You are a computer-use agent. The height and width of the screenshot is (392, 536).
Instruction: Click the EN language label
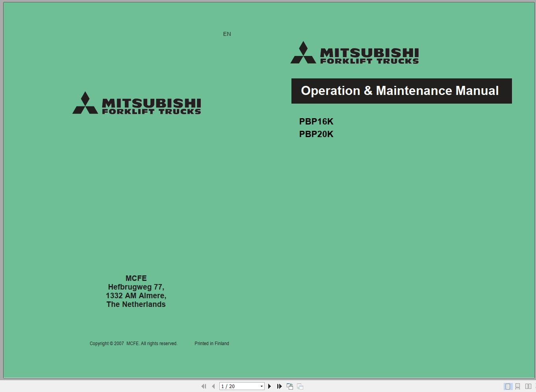227,34
